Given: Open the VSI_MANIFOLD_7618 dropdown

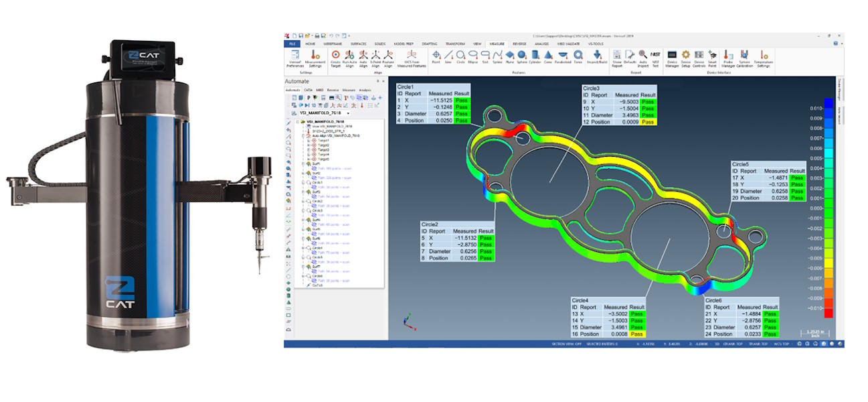Looking at the screenshot, I should pyautogui.click(x=349, y=113).
